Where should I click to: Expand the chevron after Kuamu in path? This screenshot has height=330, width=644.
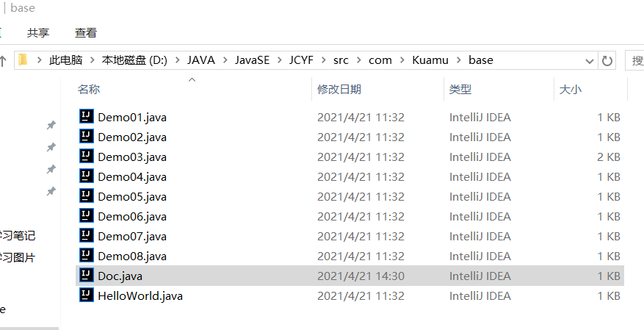tap(460, 60)
